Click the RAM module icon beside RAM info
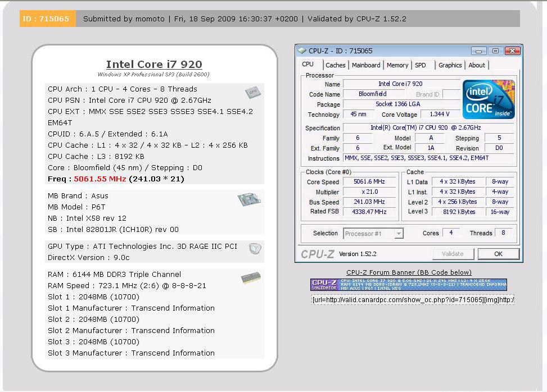 coord(251,277)
